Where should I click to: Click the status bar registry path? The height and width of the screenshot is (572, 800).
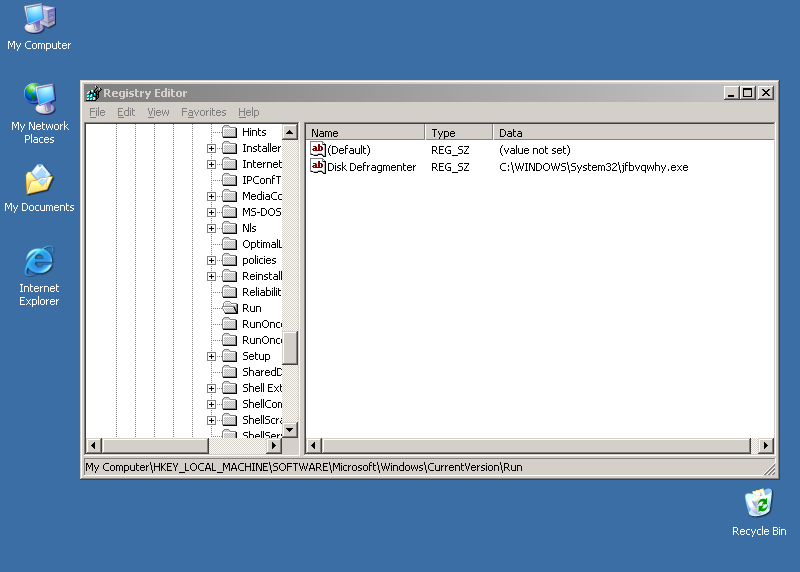click(304, 467)
